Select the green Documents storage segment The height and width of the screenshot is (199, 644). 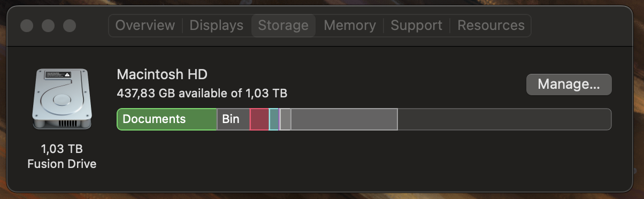coord(167,119)
